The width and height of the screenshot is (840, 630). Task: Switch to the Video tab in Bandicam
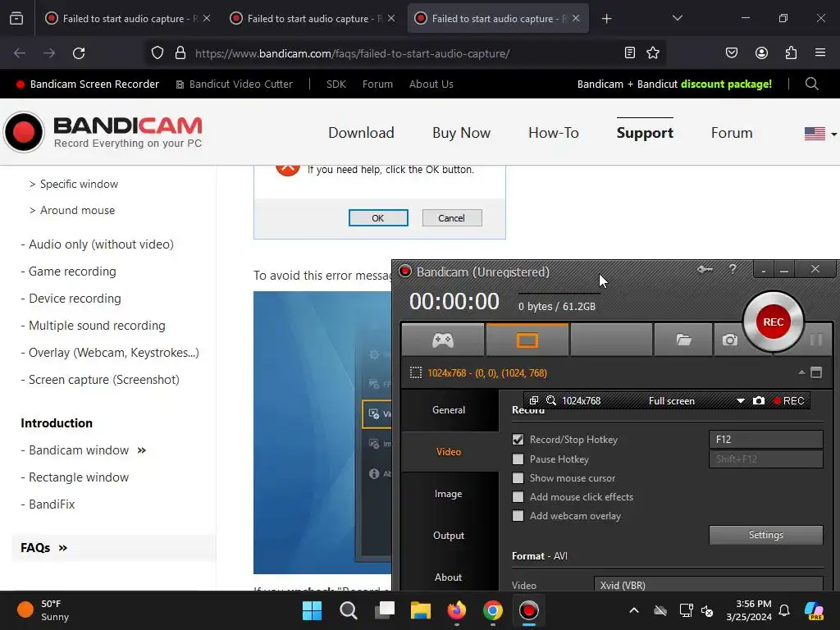click(449, 452)
